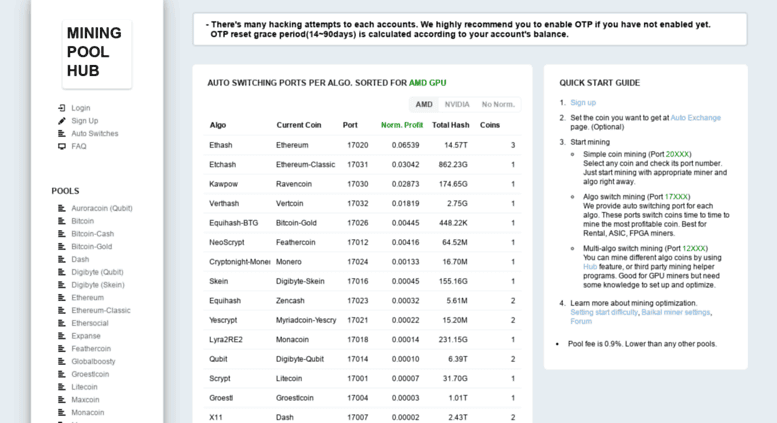Click the icon beside Bitcoin pool

pyautogui.click(x=61, y=221)
